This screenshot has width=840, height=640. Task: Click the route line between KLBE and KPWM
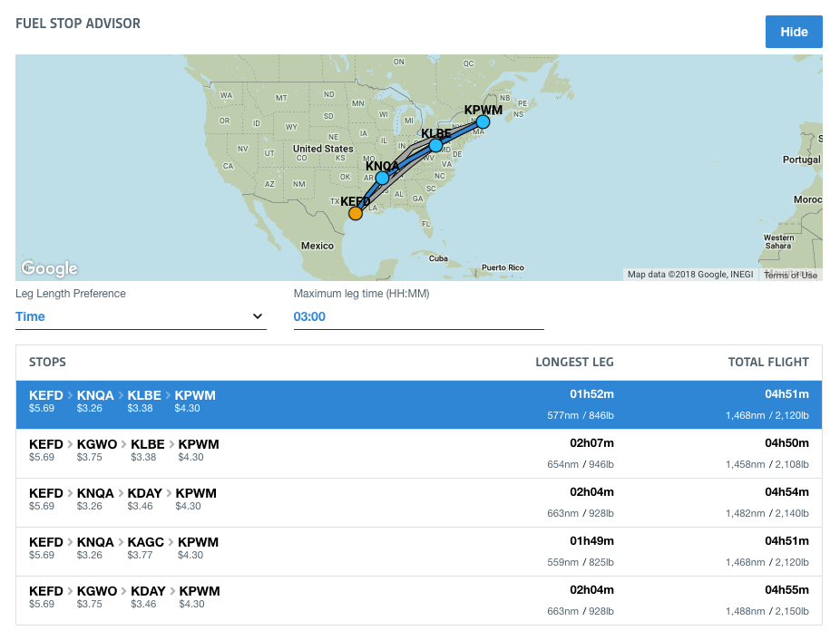point(460,133)
